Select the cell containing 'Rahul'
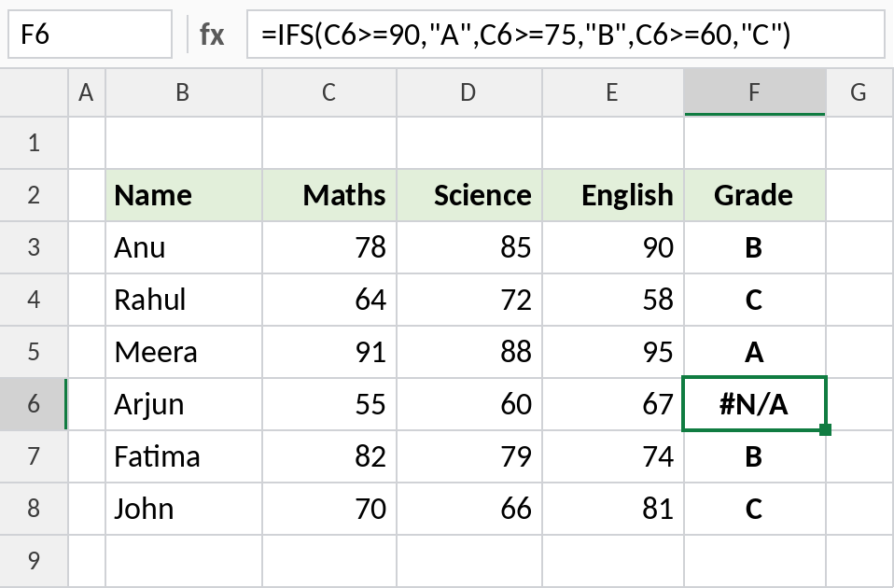 click(x=184, y=300)
